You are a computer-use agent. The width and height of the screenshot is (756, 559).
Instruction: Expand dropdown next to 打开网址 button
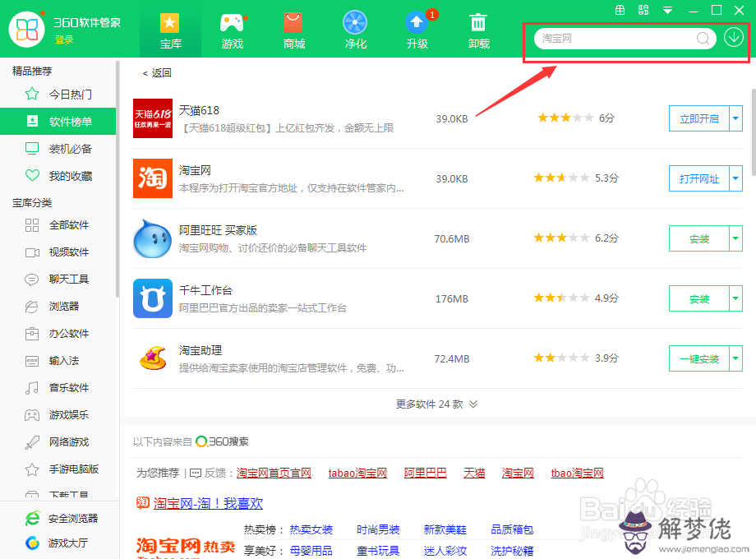tap(736, 178)
